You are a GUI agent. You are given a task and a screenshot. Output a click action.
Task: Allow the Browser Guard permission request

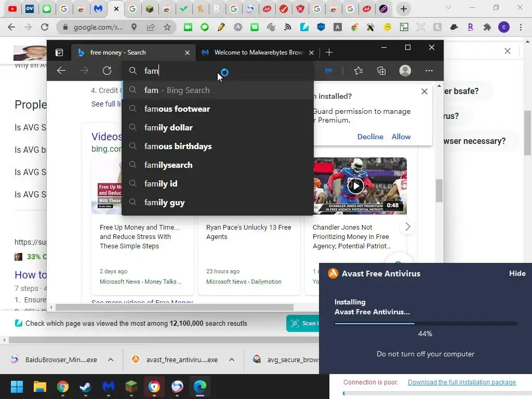point(401,137)
